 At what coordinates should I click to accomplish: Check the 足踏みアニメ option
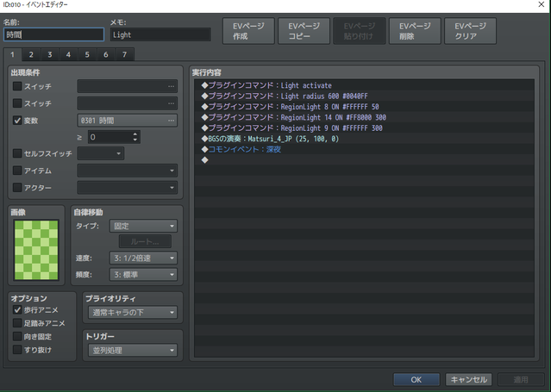[x=17, y=323]
